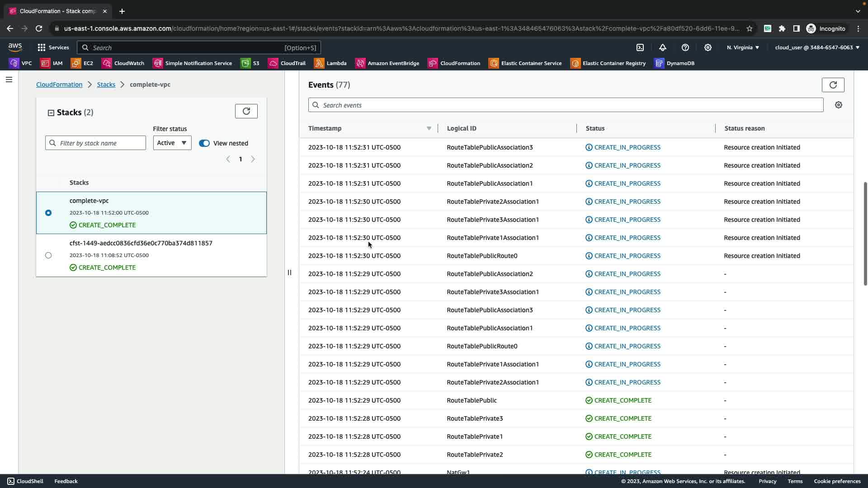
Task: Expand the N. Virginia region selector
Action: [743, 47]
